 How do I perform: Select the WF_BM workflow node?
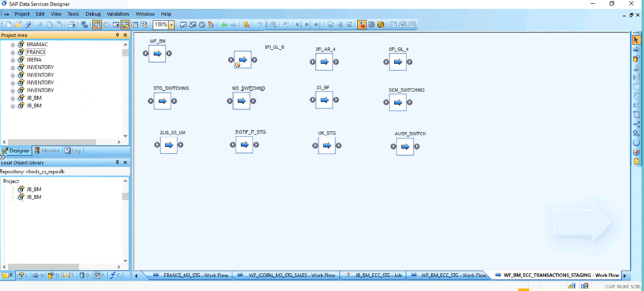157,54
